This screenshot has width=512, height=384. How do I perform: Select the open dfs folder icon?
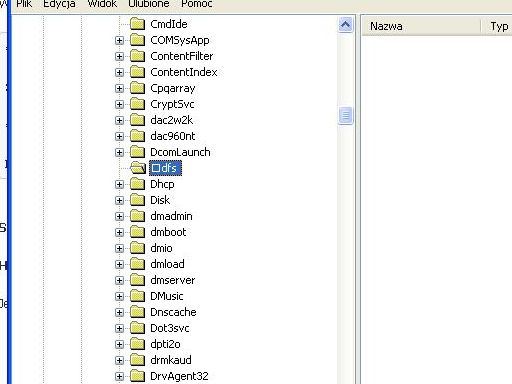[138, 168]
